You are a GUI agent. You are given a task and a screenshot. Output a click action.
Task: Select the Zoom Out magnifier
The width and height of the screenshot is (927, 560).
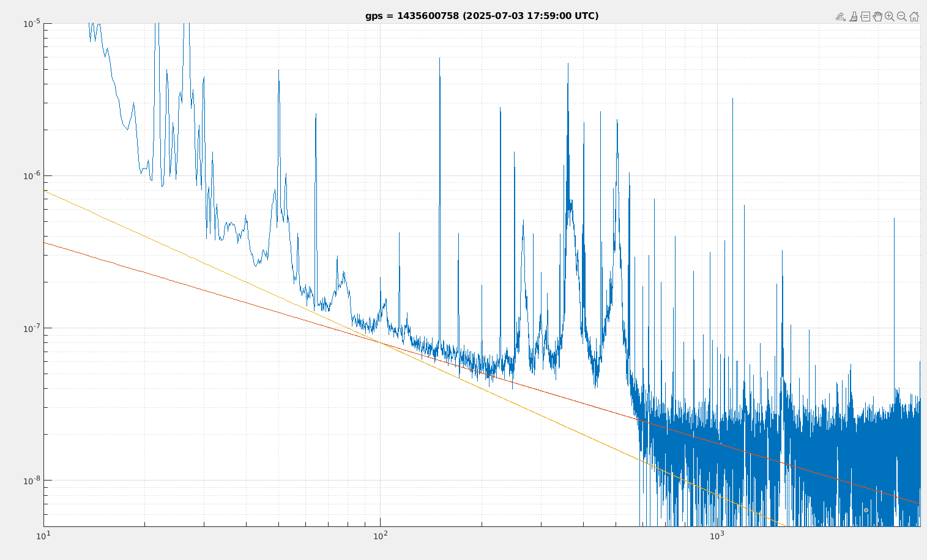[902, 17]
